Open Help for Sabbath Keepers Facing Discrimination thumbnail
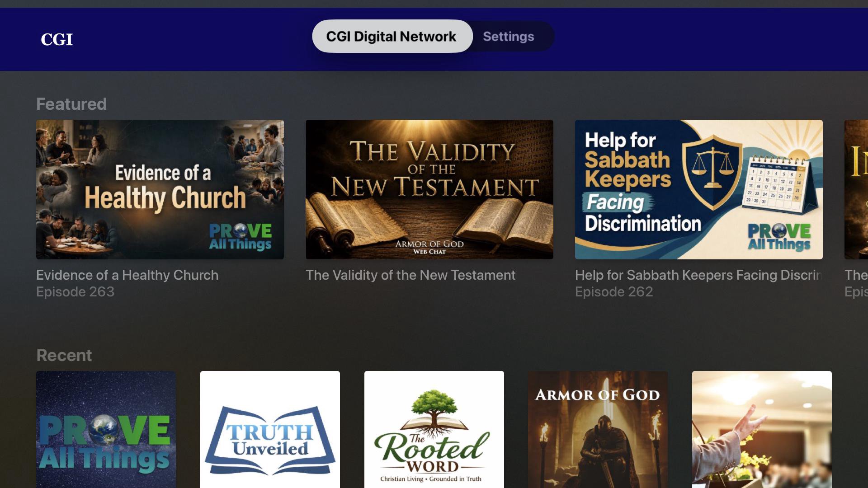This screenshot has height=488, width=868. 699,189
